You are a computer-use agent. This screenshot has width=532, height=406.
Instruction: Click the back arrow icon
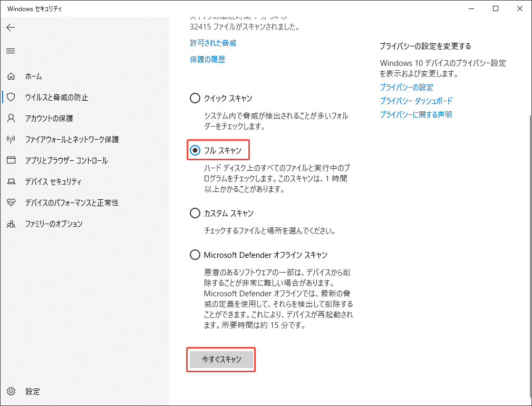11,27
